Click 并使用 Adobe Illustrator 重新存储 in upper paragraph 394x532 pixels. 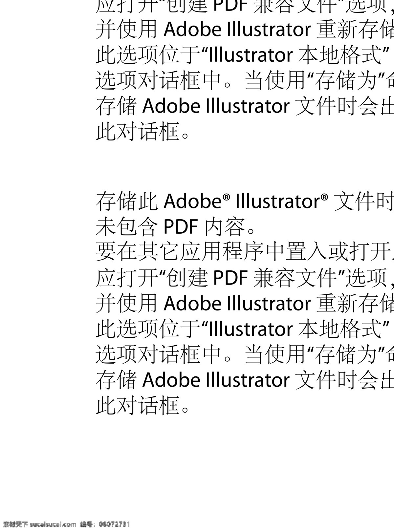[x=245, y=30]
